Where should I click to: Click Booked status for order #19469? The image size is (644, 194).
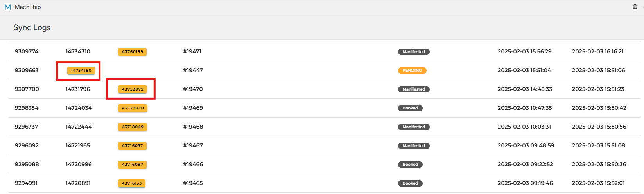(410, 108)
